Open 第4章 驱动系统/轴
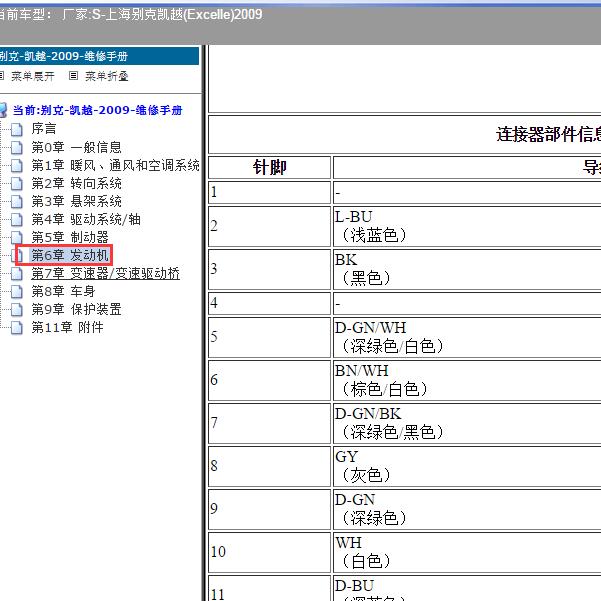The height and width of the screenshot is (601, 601). tap(86, 220)
